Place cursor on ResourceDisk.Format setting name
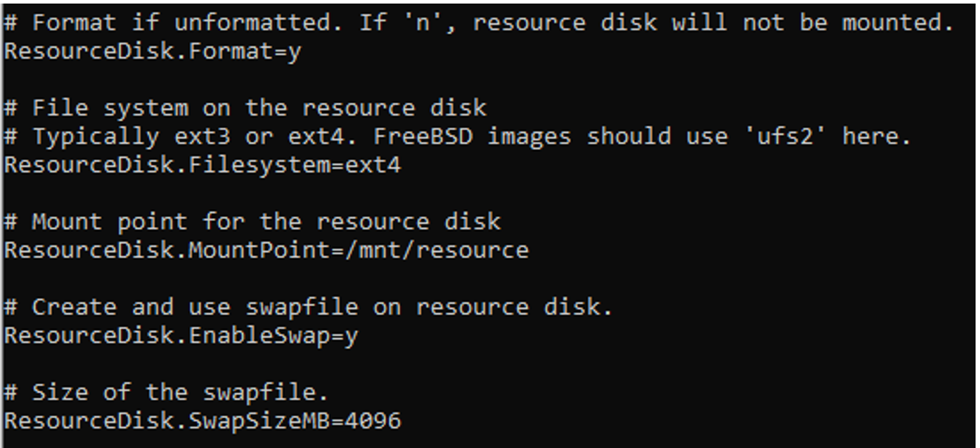The height and width of the screenshot is (448, 980). click(138, 51)
